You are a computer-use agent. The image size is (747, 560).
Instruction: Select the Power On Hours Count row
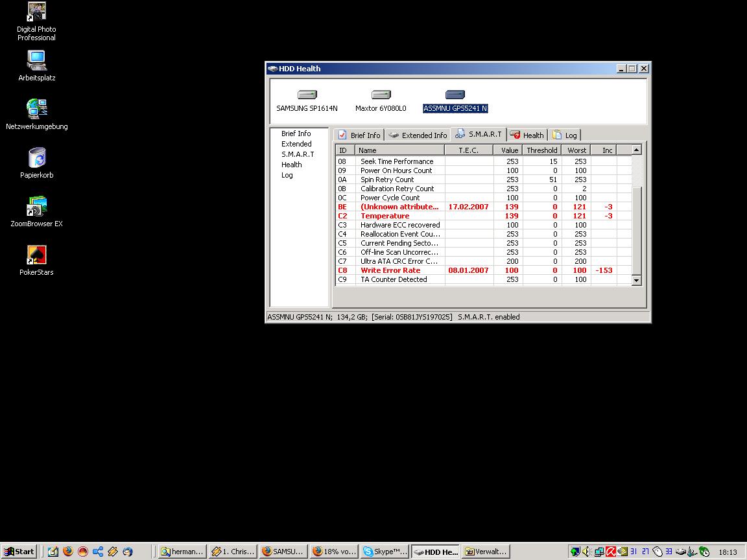tap(484, 170)
